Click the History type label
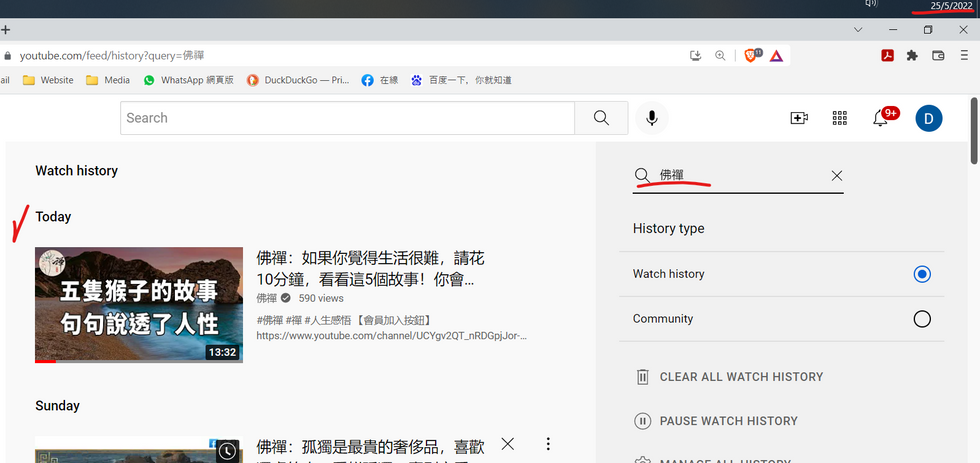The width and height of the screenshot is (980, 463). coord(668,229)
